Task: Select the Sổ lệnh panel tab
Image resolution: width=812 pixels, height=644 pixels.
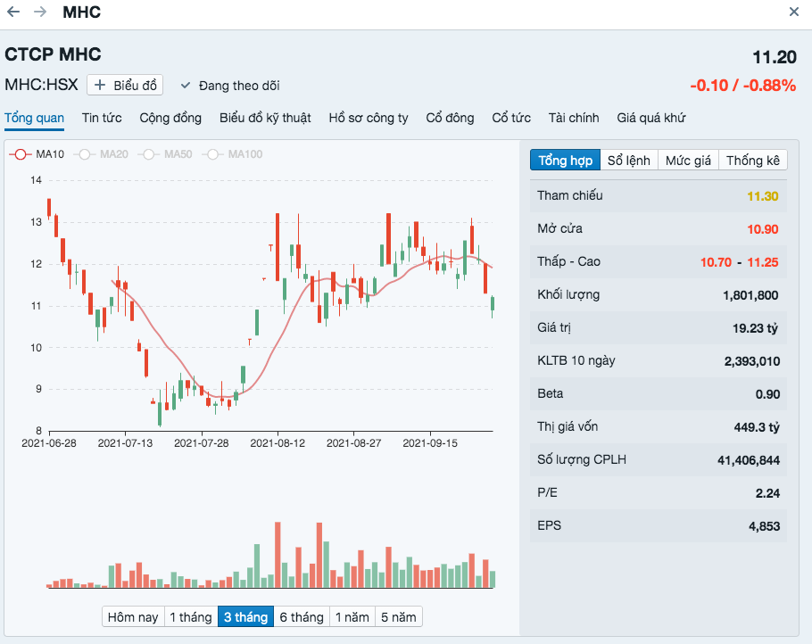Action: pos(629,161)
